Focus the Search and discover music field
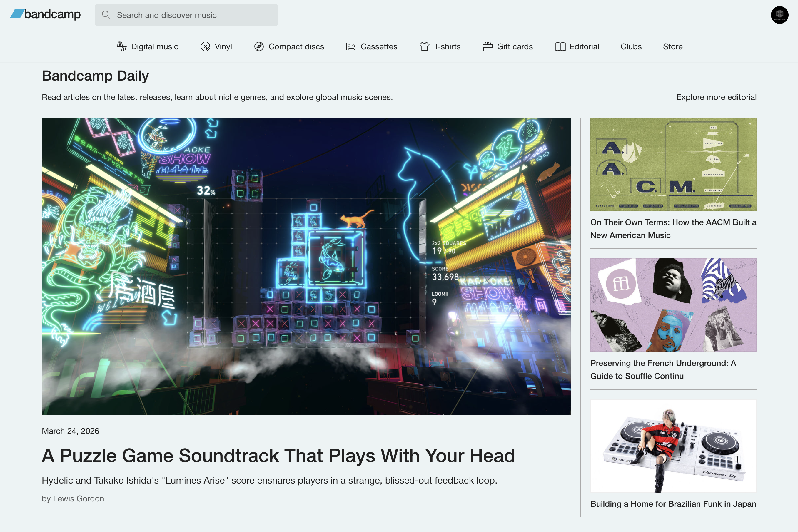798x532 pixels. coord(193,15)
